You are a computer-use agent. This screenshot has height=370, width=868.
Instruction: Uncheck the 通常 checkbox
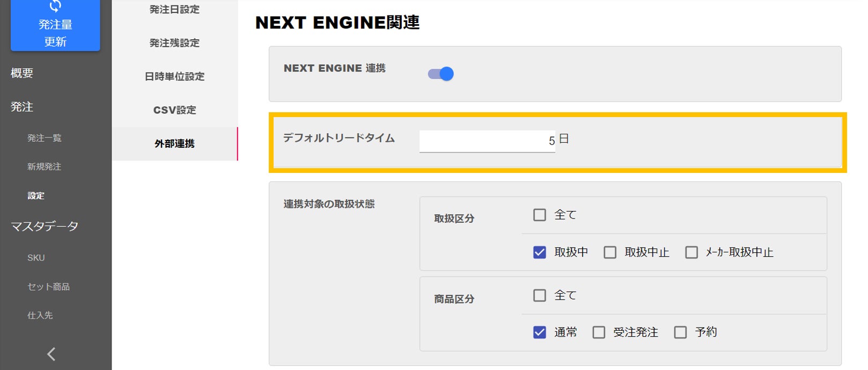[540, 332]
